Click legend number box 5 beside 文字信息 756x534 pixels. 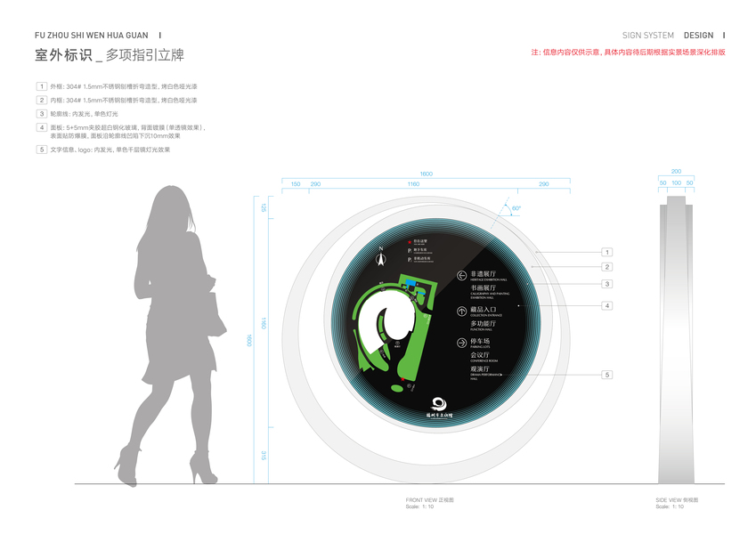[x=42, y=150]
